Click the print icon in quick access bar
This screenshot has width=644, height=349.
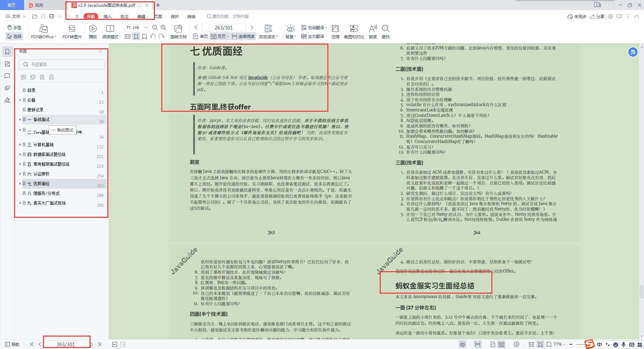51,16
